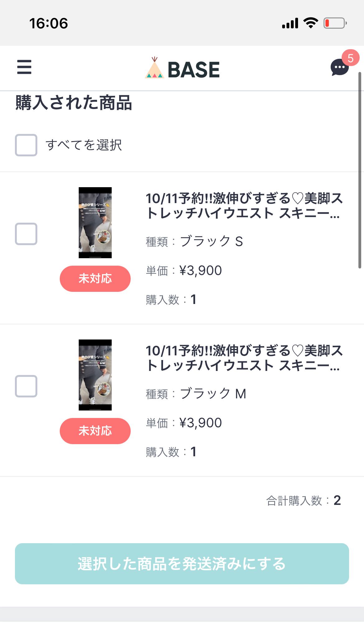Click the page scrollbar on the right

(360, 170)
